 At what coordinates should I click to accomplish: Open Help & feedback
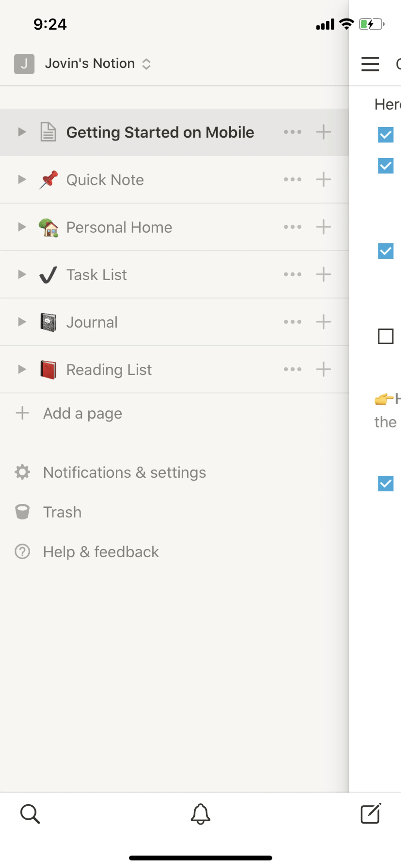click(101, 552)
